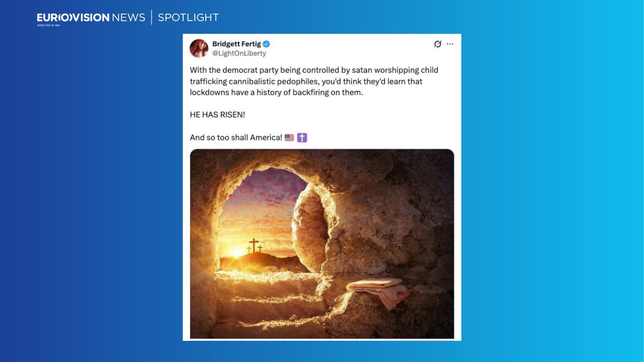Viewport: 644px width, 362px height.
Task: Click the purple cross emoji
Action: (302, 137)
